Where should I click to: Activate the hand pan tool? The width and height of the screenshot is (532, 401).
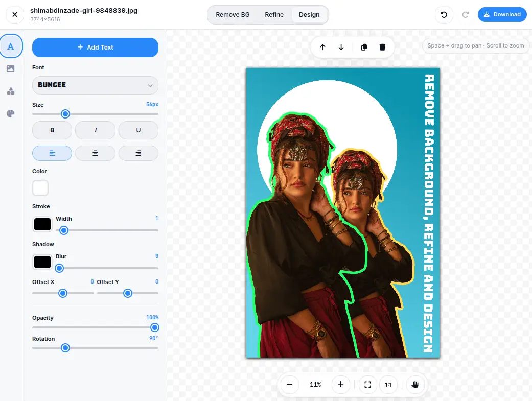coord(415,384)
